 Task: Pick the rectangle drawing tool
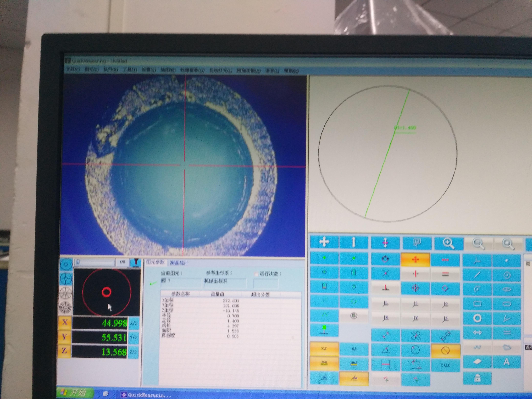pos(477,304)
